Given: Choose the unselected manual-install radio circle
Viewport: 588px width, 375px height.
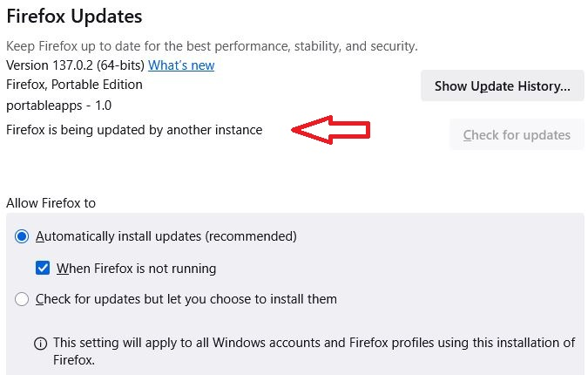Looking at the screenshot, I should click(x=22, y=299).
